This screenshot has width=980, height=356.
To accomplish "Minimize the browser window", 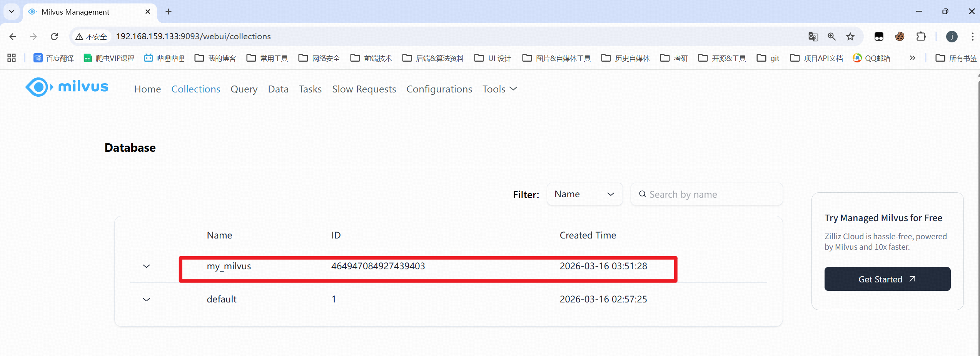I will [919, 12].
